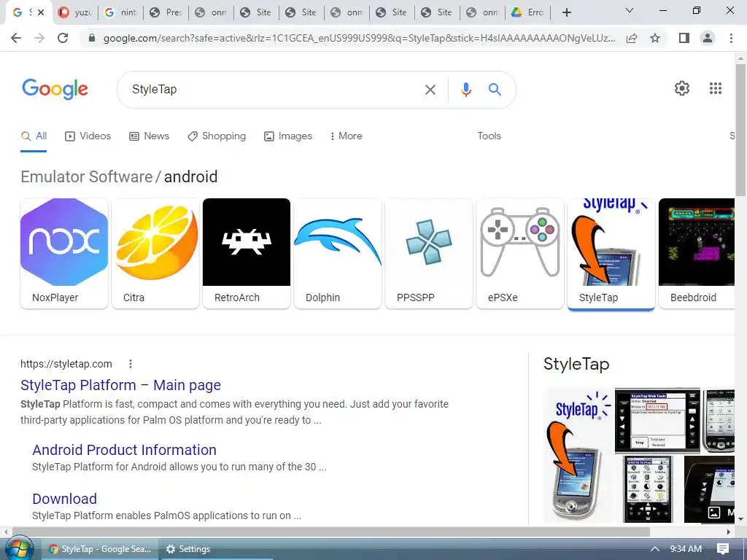Switch to the Images results tab
The image size is (747, 560).
[288, 136]
